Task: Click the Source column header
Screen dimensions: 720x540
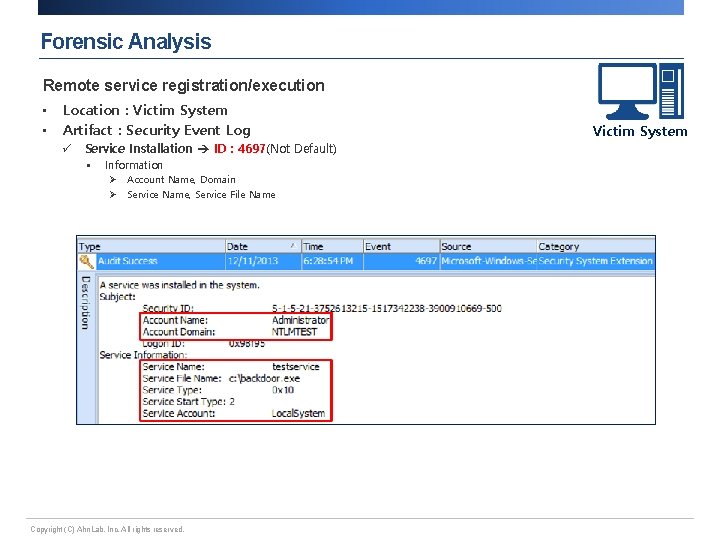Action: 488,246
